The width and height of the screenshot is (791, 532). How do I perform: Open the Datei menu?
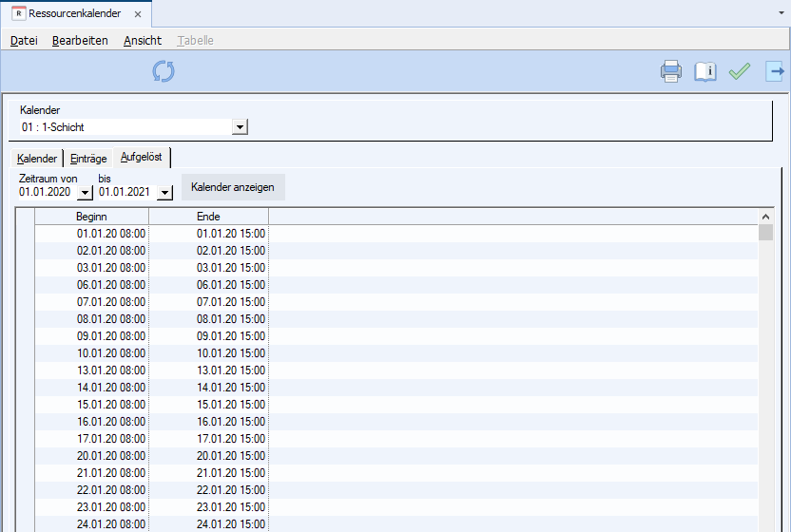click(x=24, y=41)
